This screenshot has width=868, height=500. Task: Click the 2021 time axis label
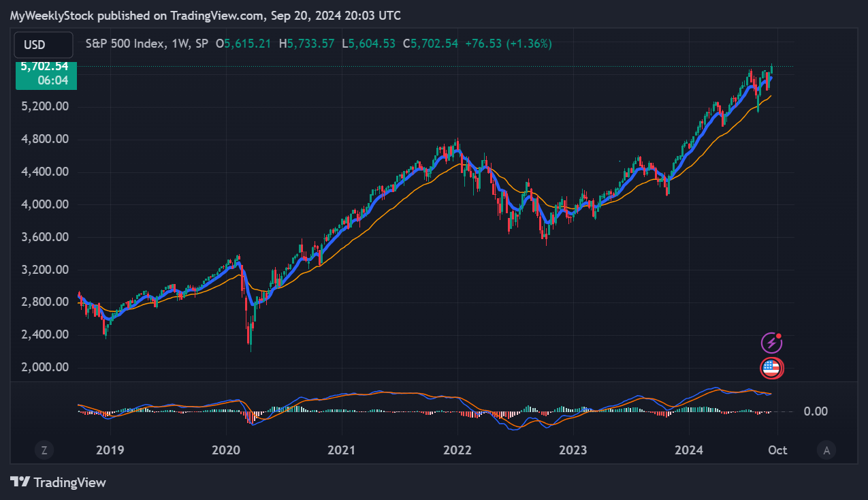[x=341, y=450]
